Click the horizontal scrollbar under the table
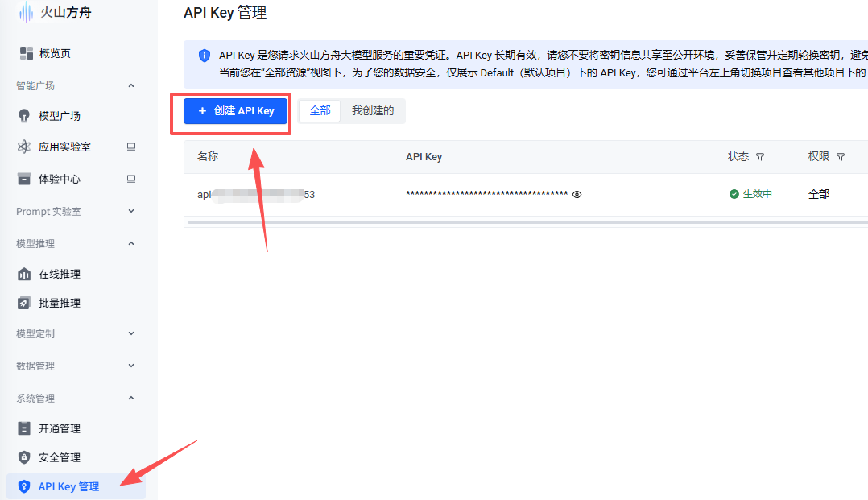The image size is (868, 500). point(527,222)
